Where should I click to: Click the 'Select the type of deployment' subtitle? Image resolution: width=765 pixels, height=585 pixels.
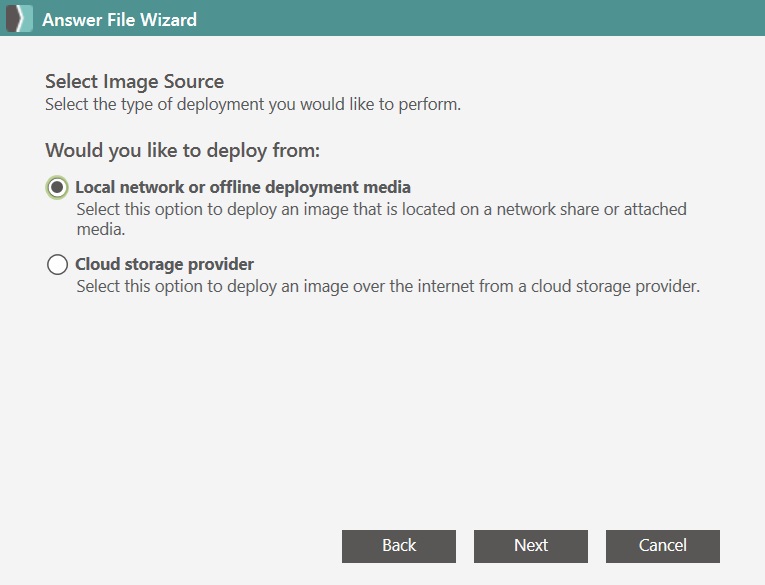(253, 104)
